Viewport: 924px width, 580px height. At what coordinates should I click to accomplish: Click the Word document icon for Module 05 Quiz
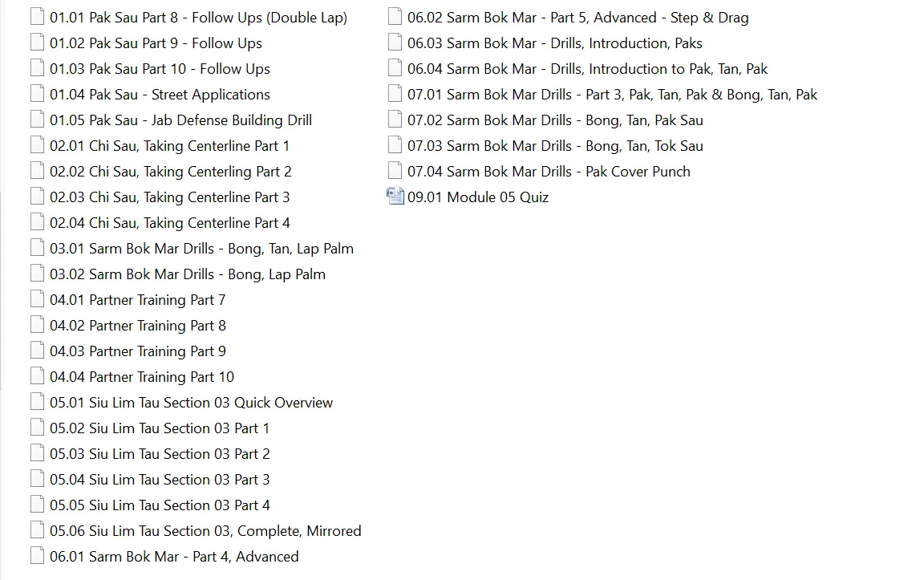tap(395, 197)
